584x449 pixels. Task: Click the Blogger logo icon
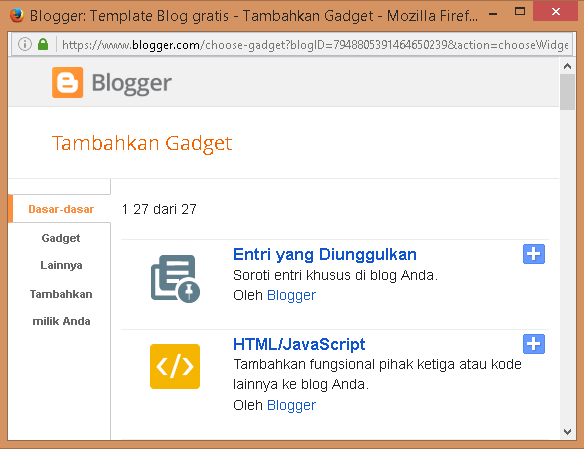67,82
